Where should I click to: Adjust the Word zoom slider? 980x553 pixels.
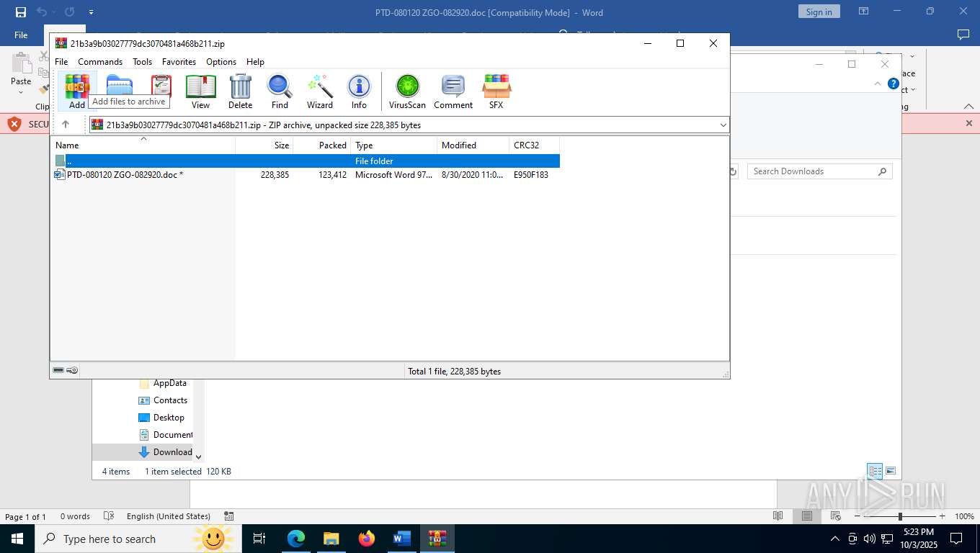pyautogui.click(x=899, y=516)
